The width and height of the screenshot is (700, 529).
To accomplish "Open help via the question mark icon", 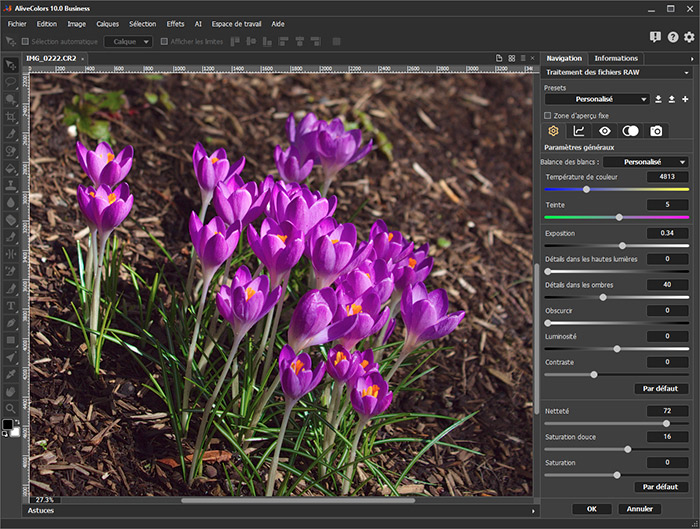I will pos(672,37).
